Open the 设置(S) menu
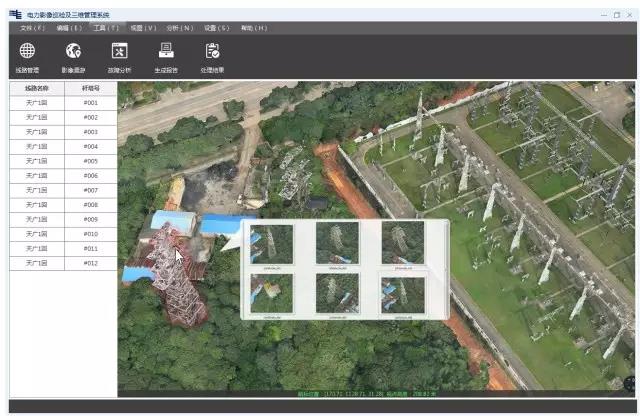Image resolution: width=640 pixels, height=416 pixels. [217, 28]
